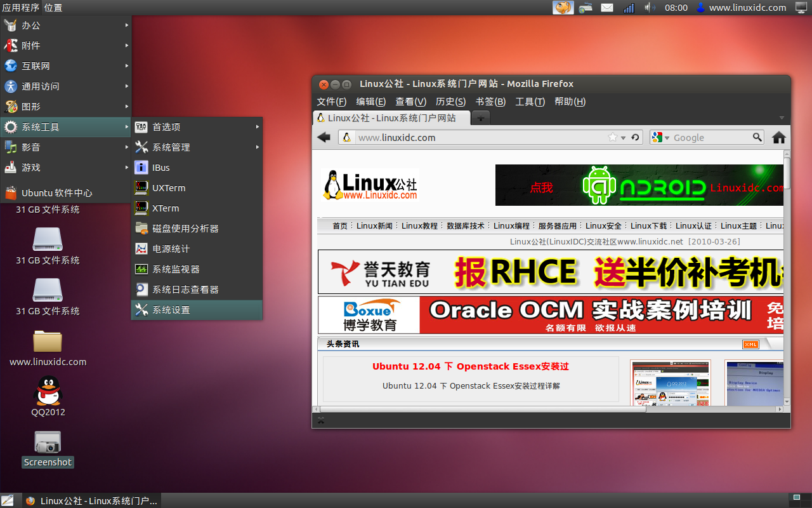Select the Linux公社 browser tab
Image resolution: width=812 pixels, height=508 pixels.
click(x=392, y=118)
